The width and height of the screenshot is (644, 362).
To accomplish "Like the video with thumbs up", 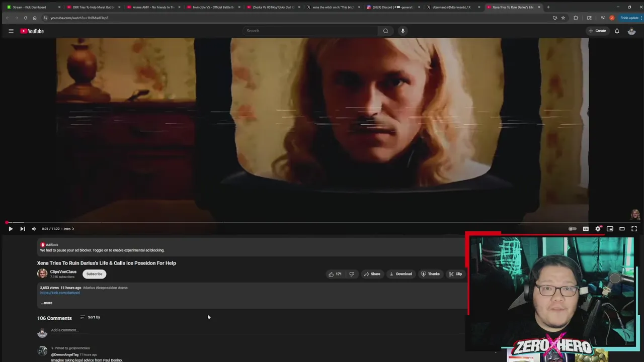I will click(335, 274).
